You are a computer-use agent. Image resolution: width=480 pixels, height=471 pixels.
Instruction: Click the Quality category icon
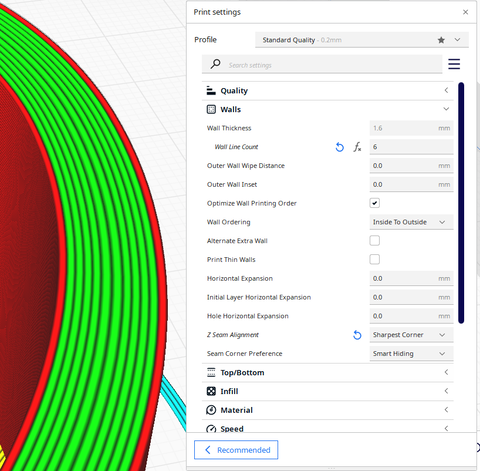tap(211, 90)
